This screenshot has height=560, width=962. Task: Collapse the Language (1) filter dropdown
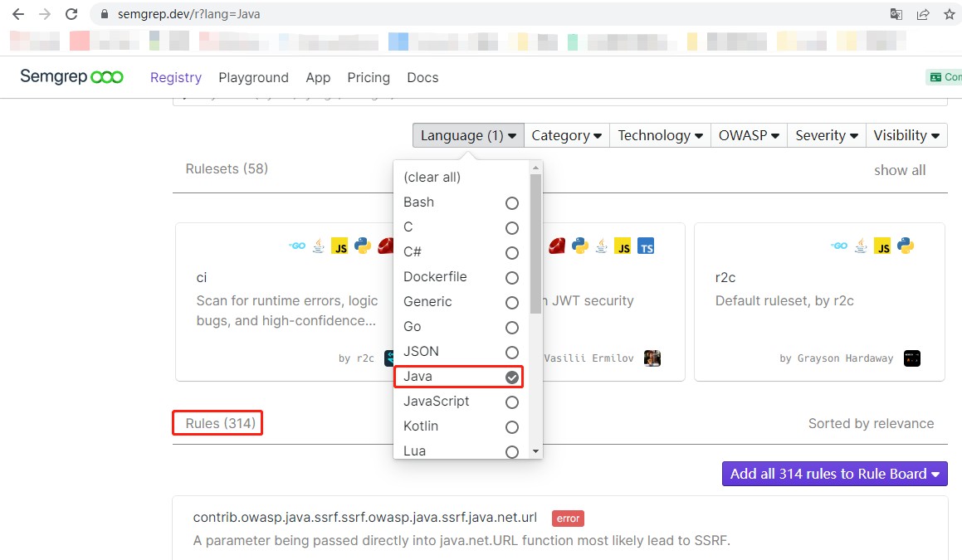click(x=468, y=135)
